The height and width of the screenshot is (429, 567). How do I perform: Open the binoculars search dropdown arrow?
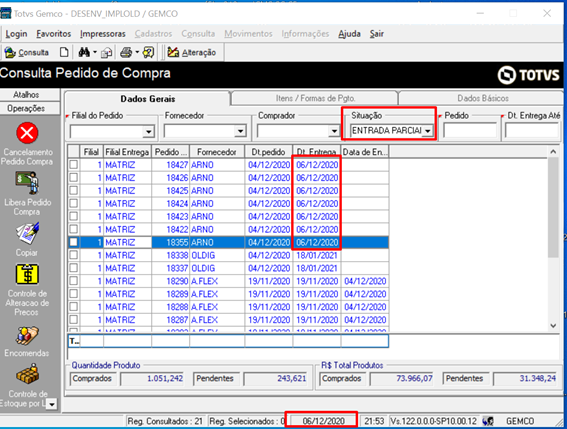coord(95,52)
